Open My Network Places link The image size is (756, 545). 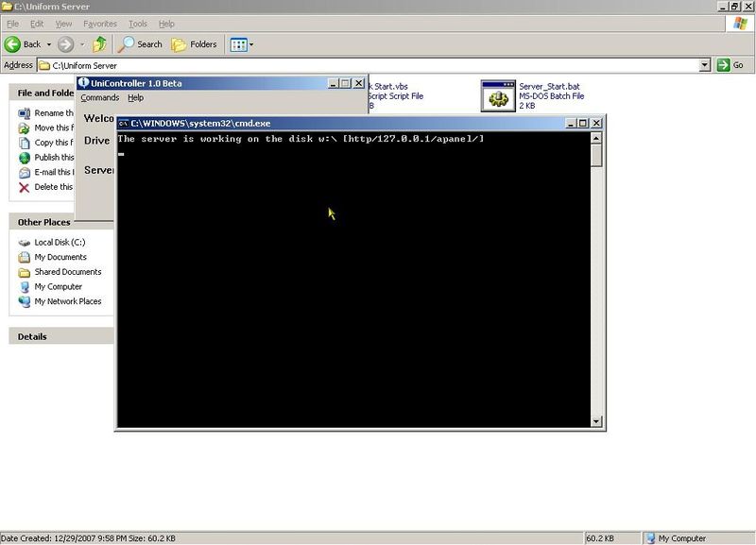tap(68, 301)
